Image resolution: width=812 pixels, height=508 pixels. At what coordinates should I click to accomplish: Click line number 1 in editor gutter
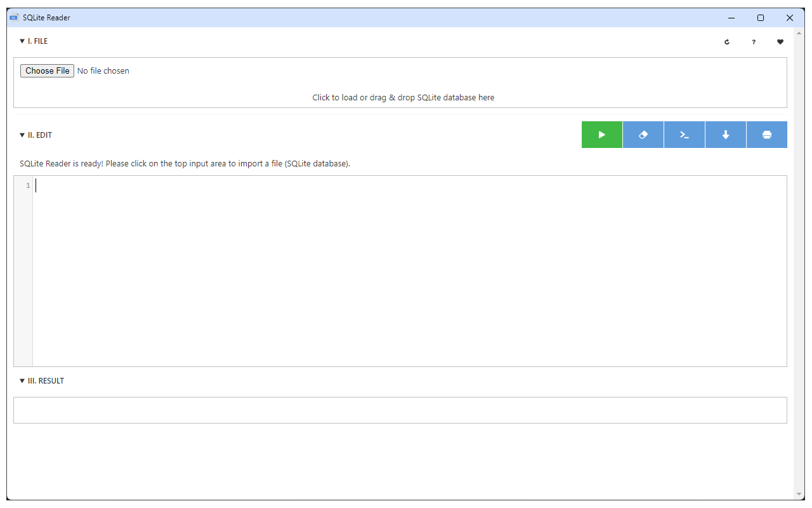[28, 185]
